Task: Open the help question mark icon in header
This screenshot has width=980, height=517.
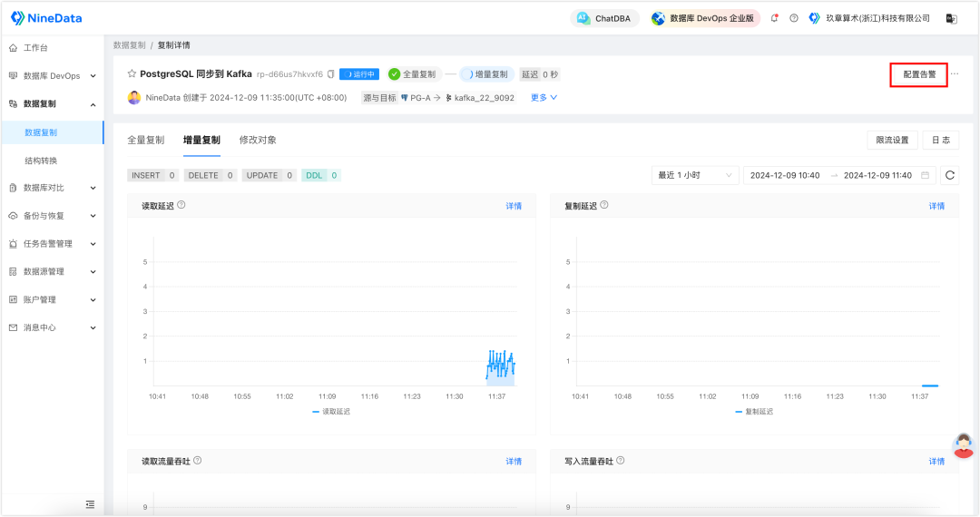Action: (x=794, y=18)
